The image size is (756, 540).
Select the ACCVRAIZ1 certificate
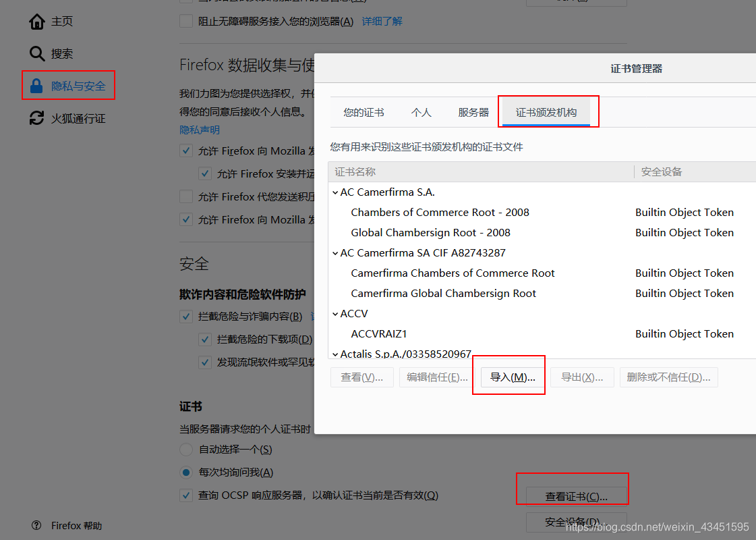[379, 334]
